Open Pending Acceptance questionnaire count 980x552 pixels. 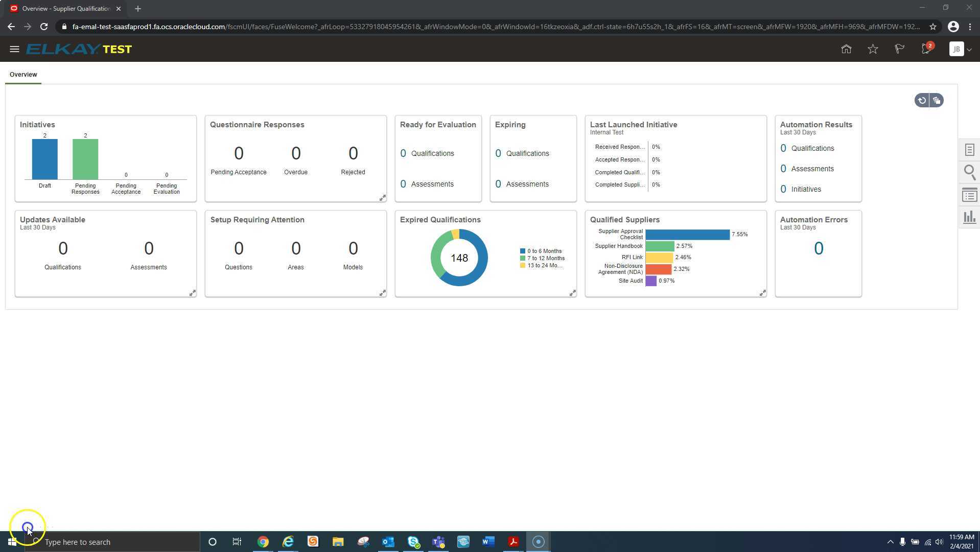(x=239, y=153)
